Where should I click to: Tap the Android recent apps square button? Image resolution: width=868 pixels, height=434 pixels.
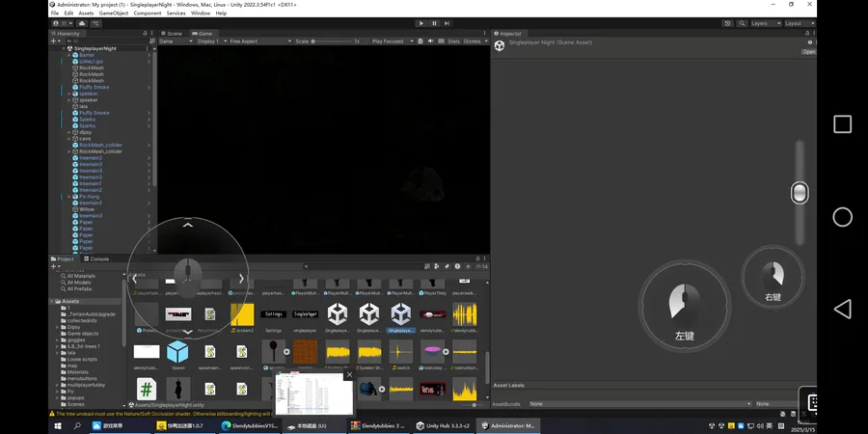tap(842, 124)
